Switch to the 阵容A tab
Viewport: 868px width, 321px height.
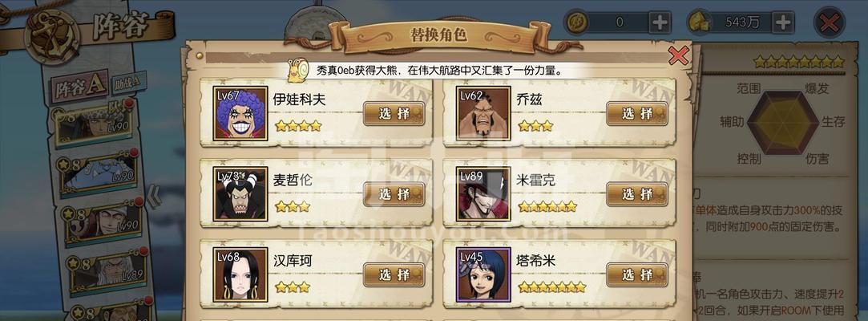coord(79,87)
